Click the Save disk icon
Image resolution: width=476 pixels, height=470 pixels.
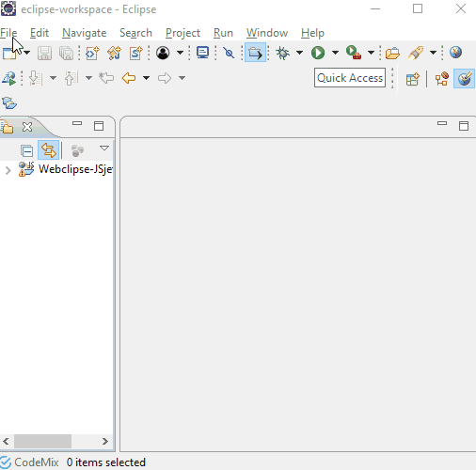click(x=44, y=53)
